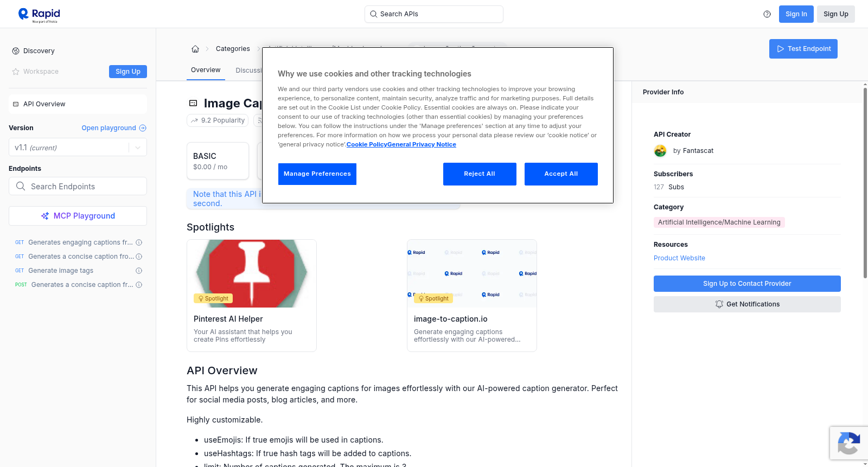Click Accept All cookies

click(561, 174)
